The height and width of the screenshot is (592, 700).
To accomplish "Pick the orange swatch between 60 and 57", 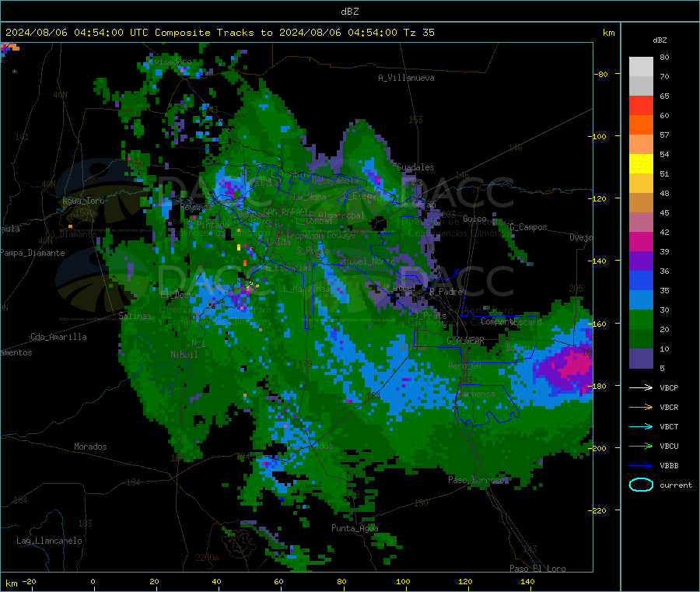I will tap(641, 125).
